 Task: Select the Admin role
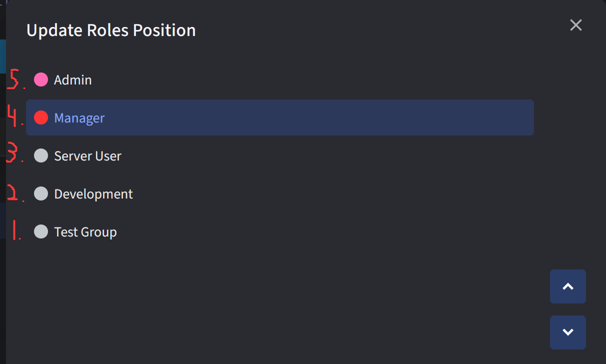pos(73,80)
